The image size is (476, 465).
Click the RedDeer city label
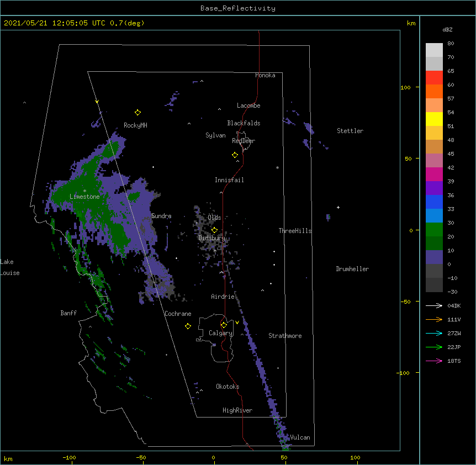click(244, 140)
